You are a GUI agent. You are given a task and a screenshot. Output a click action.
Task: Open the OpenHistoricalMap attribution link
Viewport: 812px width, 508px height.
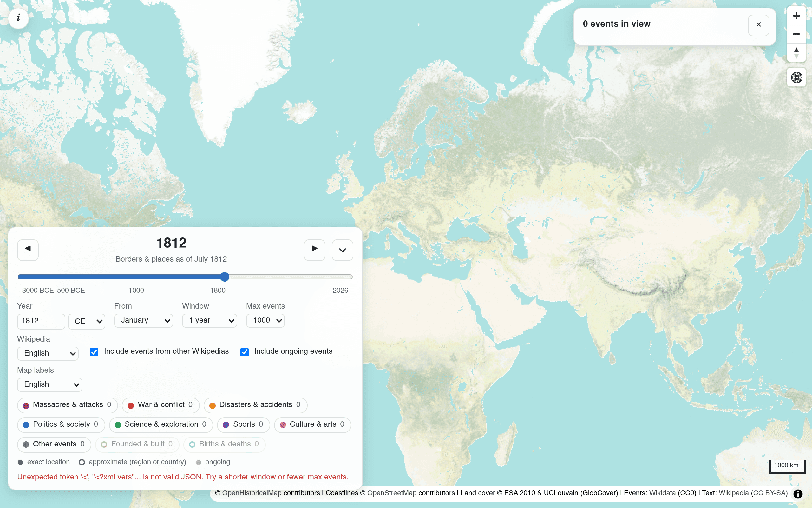pos(252,493)
